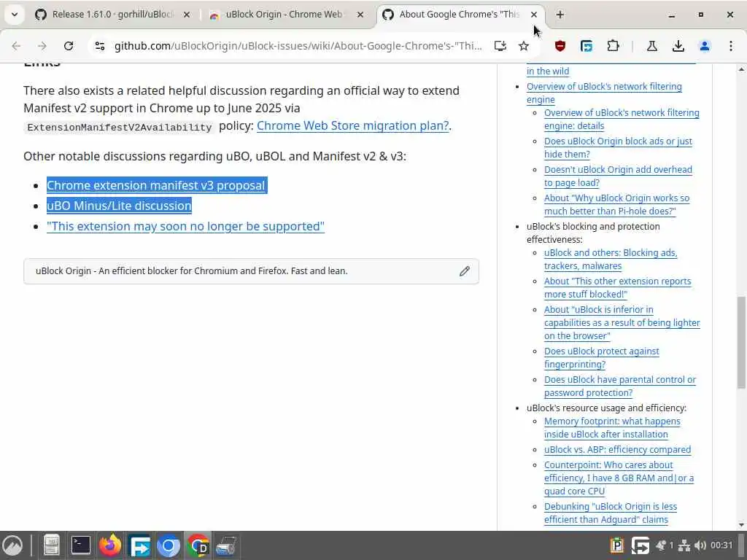Go back to the previous page
The width and height of the screenshot is (747, 560).
coord(16,46)
